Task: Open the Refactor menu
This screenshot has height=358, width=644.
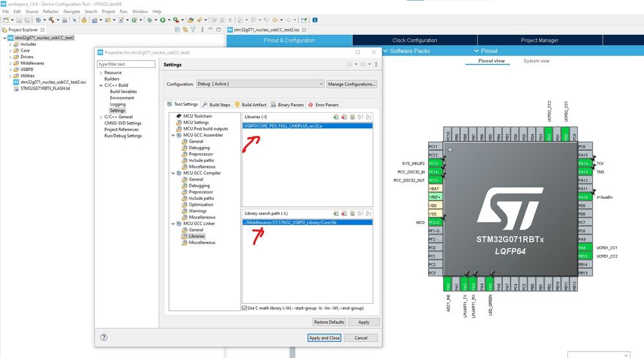Action: pos(51,12)
